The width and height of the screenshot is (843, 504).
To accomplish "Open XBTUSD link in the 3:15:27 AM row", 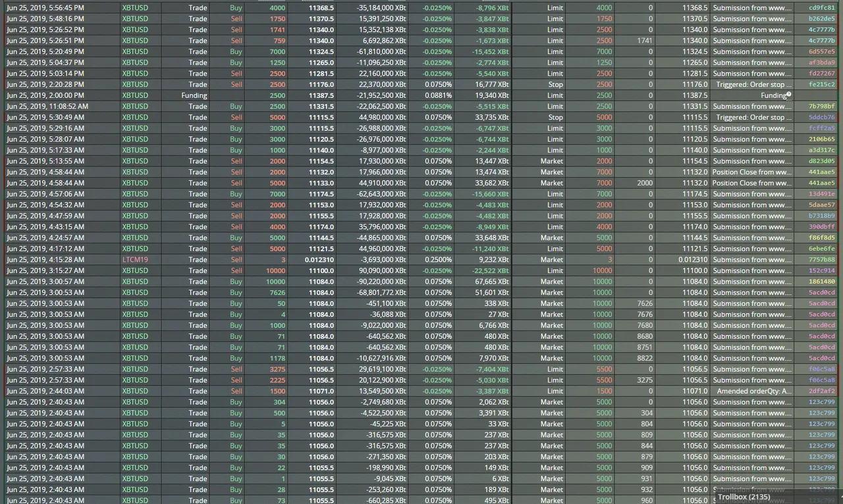I will pyautogui.click(x=135, y=270).
